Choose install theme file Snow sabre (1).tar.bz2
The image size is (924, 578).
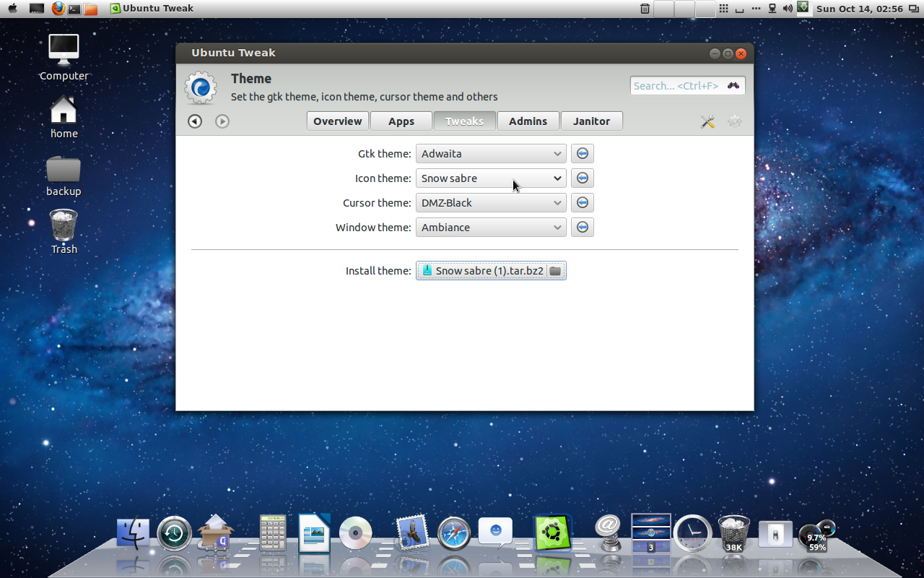[x=491, y=271]
